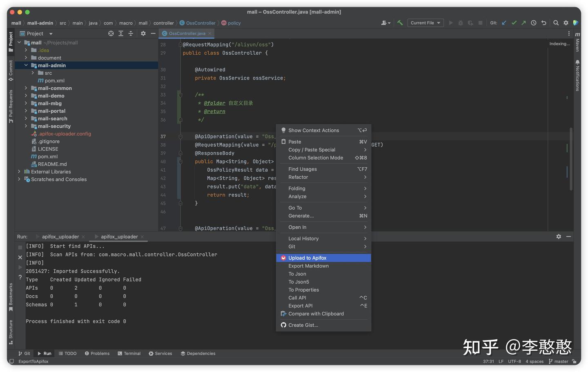Image resolution: width=588 pixels, height=372 pixels.
Task: Open Project panel options gear
Action: (143, 33)
